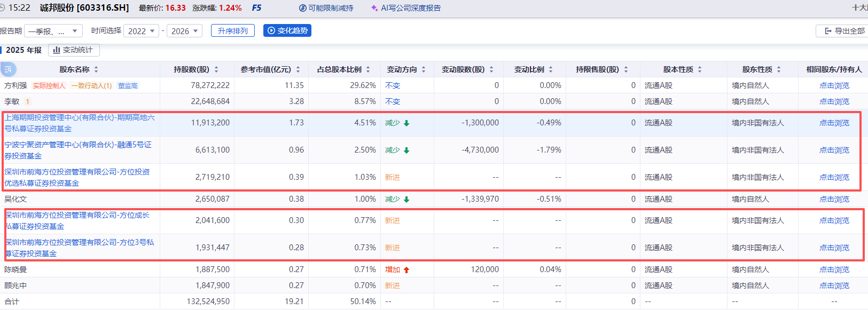
Task: Sort by 持限售股(股) column arrows
Action: 626,69
